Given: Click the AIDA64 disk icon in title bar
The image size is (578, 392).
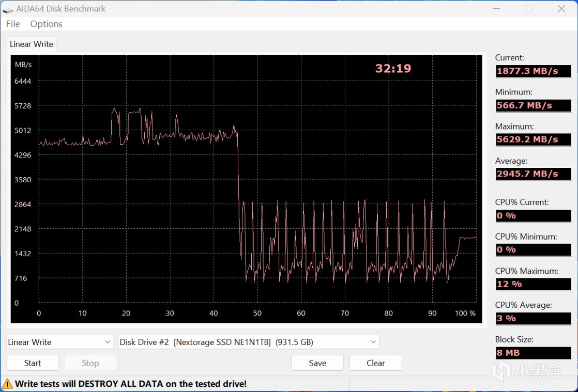Looking at the screenshot, I should point(7,9).
